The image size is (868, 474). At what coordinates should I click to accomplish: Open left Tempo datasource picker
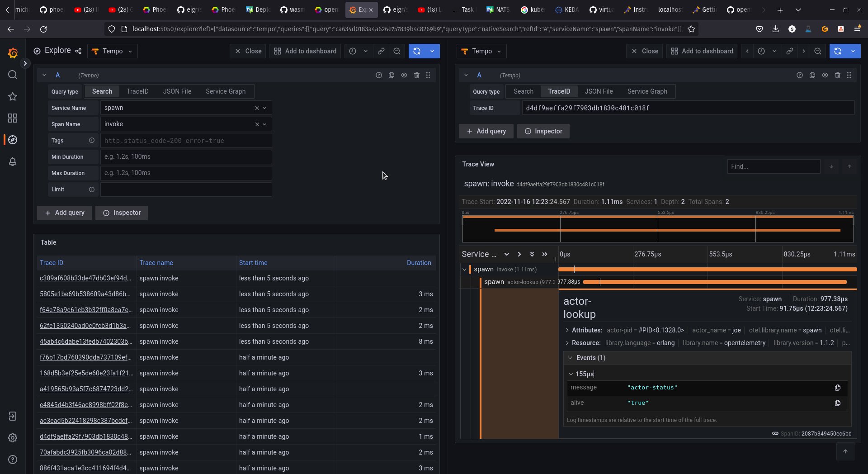tap(113, 51)
